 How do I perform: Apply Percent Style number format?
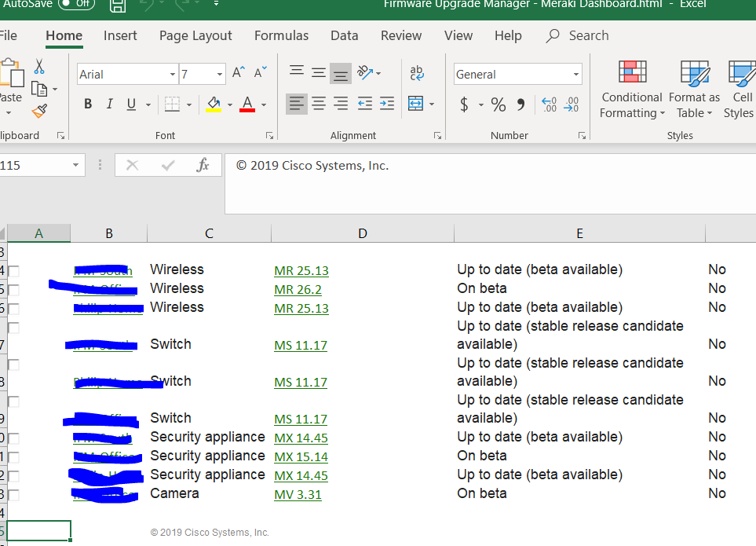pyautogui.click(x=498, y=104)
